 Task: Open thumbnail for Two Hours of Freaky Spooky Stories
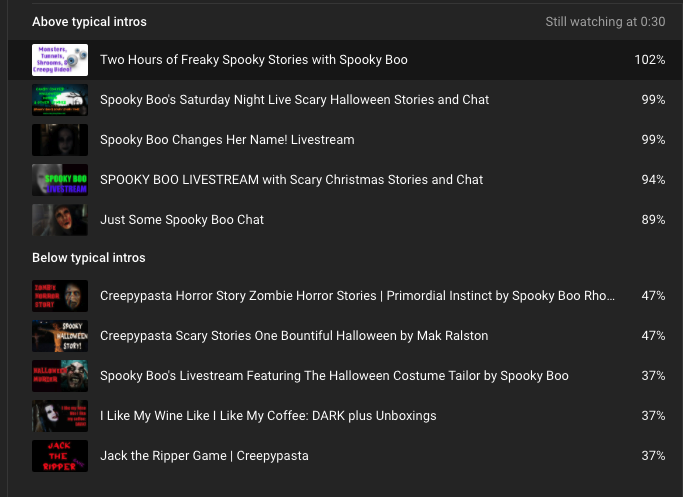click(x=60, y=60)
